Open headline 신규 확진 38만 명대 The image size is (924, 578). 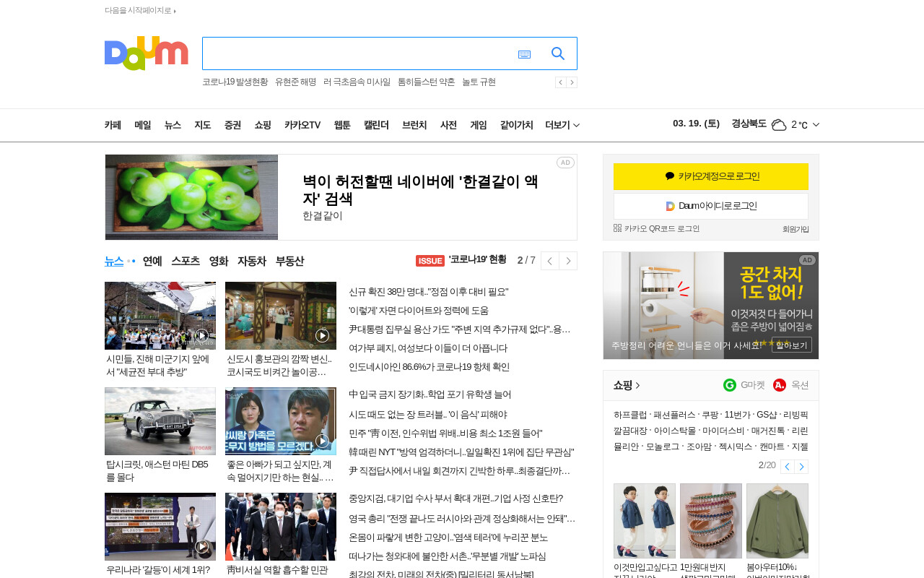(429, 292)
